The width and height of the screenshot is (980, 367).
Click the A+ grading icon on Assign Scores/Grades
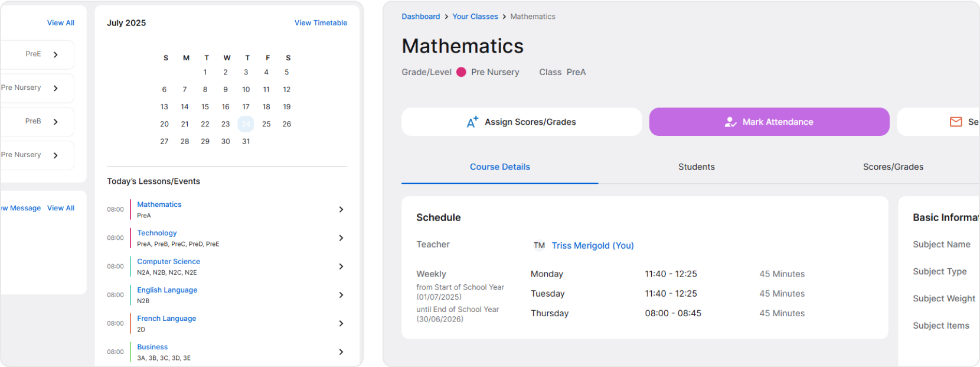pos(472,121)
